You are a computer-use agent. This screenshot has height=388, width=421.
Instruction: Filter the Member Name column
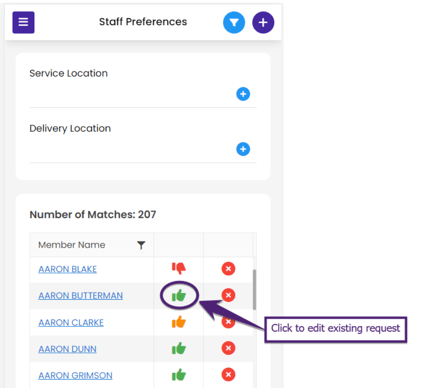coord(141,245)
